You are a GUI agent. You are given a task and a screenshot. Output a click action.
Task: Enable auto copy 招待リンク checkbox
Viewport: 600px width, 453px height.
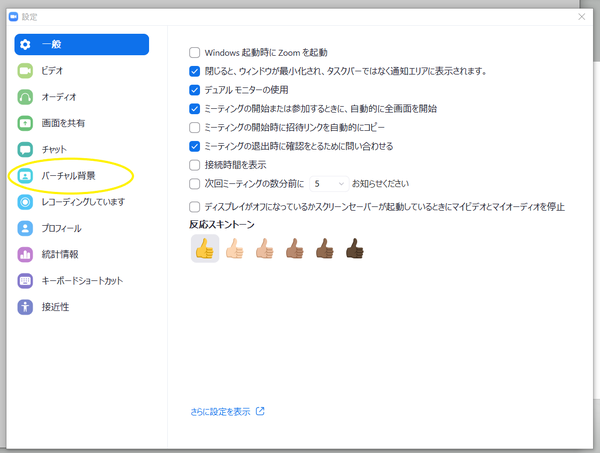(x=194, y=127)
